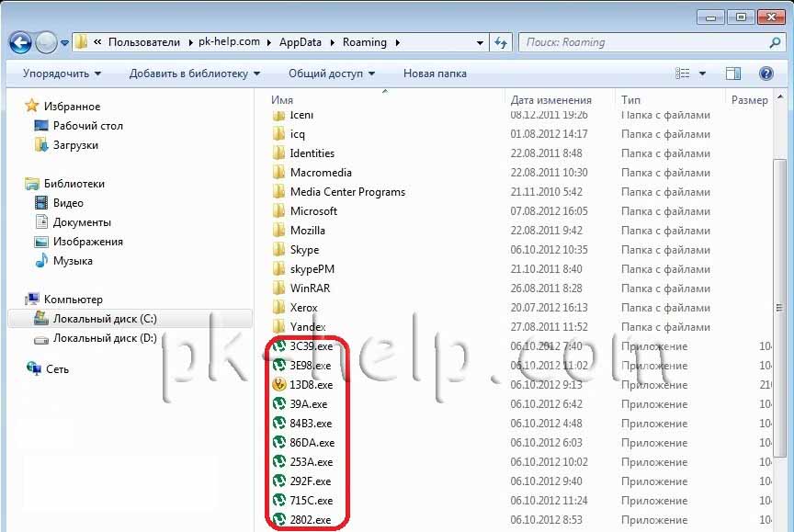
Task: Click the search magnifier icon
Action: [x=775, y=43]
